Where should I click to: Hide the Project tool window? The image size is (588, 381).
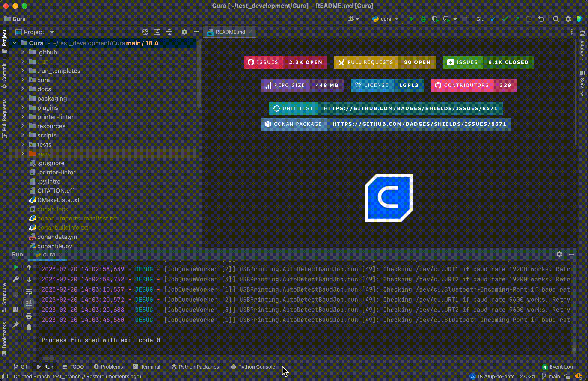coord(196,32)
